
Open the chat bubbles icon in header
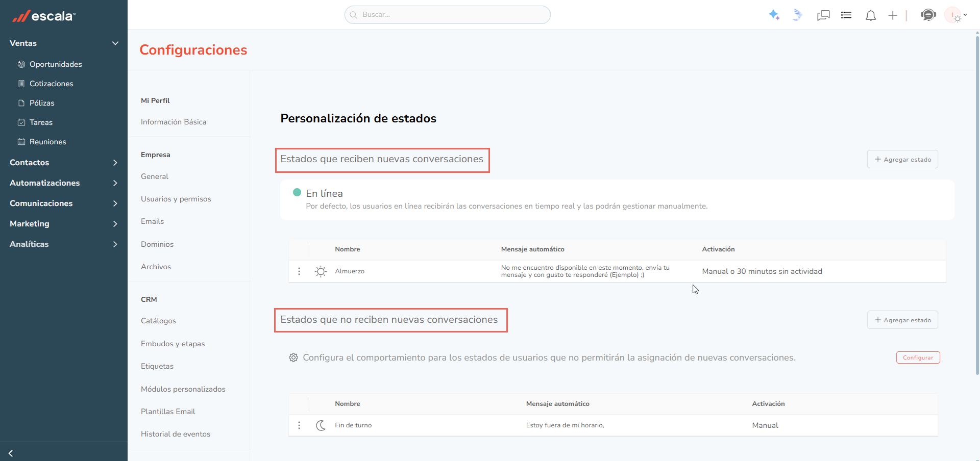(823, 16)
